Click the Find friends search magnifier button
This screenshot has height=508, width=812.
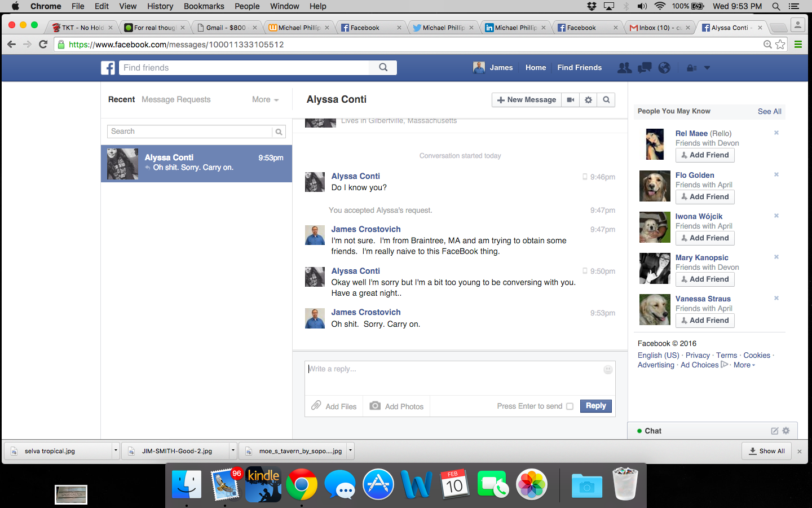[383, 68]
